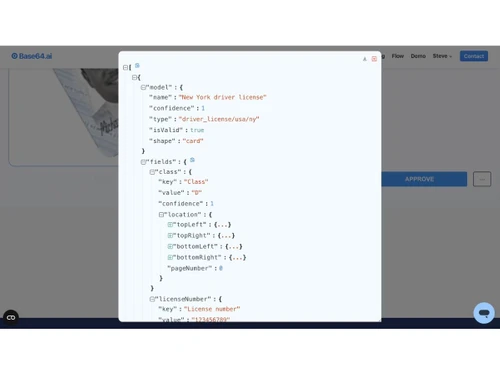Expand the "topLeft" node
This screenshot has width=500, height=375.
(170, 225)
